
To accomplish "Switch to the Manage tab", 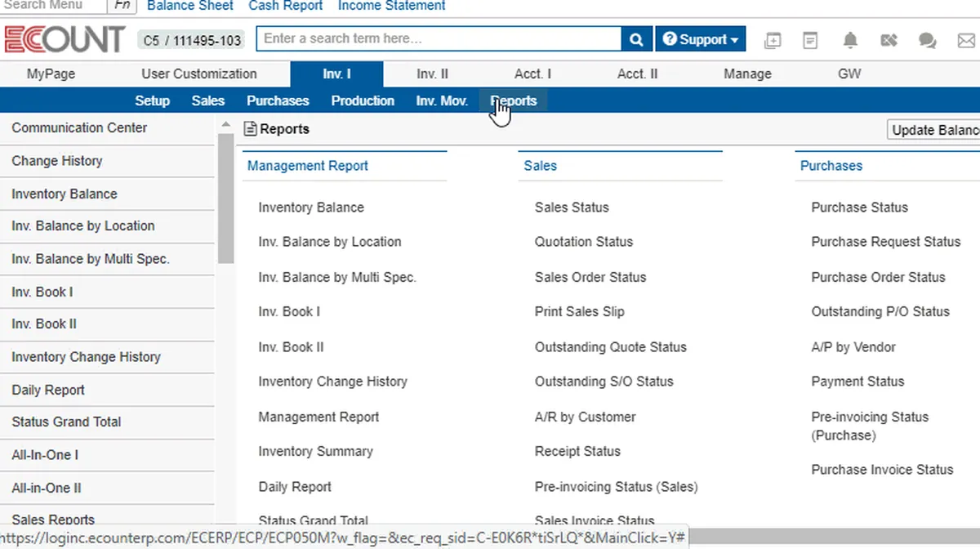I will (747, 74).
